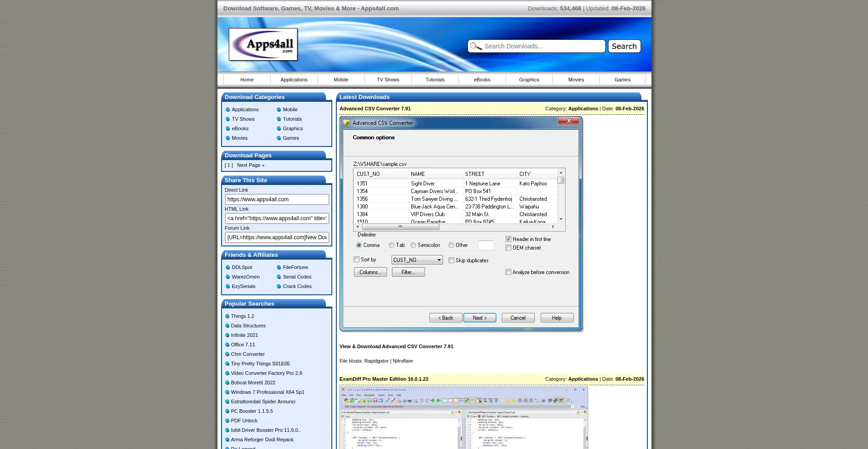868x449 pixels.
Task: Open Tiny Pretty Things S01E05 search
Action: (260, 364)
